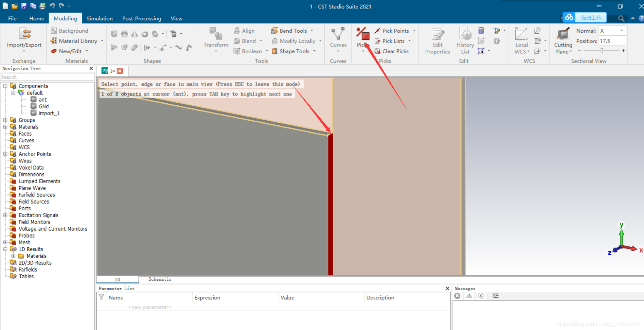Select the Brick shape tool
Image resolution: width=644 pixels, height=330 pixels.
[x=114, y=34]
